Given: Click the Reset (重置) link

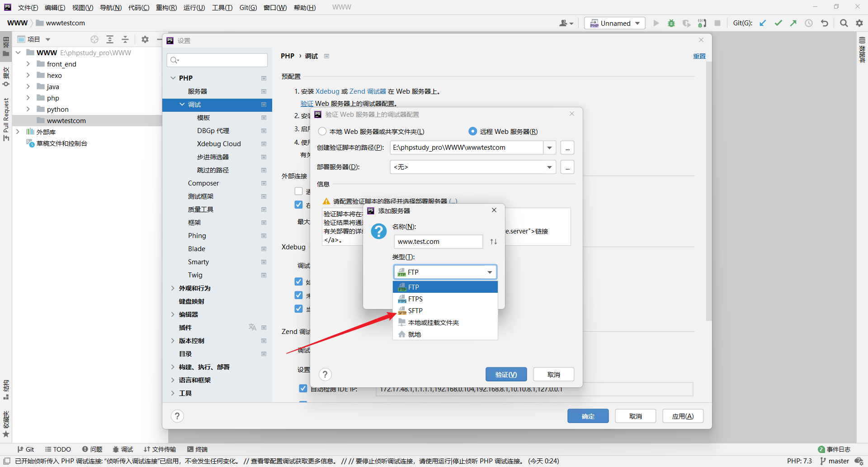Looking at the screenshot, I should (699, 56).
